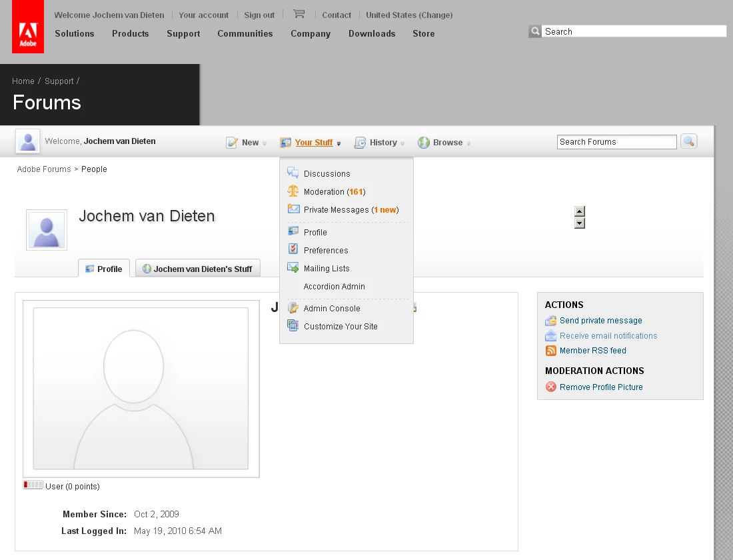Open the Communities navigation menu

pyautogui.click(x=245, y=34)
